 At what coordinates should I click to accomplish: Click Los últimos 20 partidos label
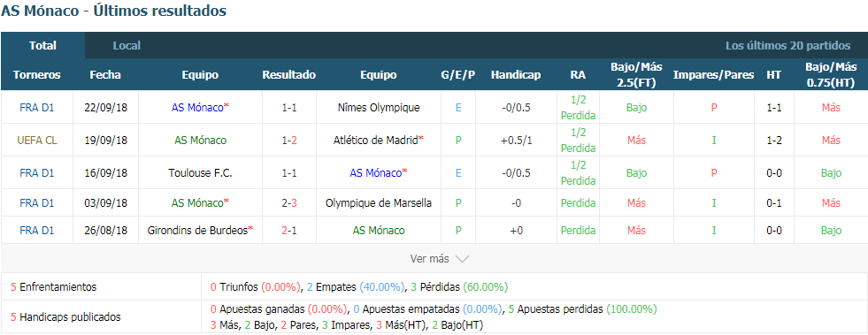(x=787, y=46)
